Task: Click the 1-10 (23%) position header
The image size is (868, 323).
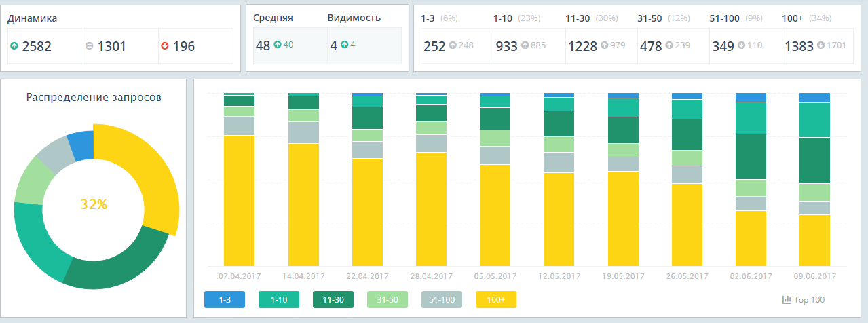Action: (517, 18)
